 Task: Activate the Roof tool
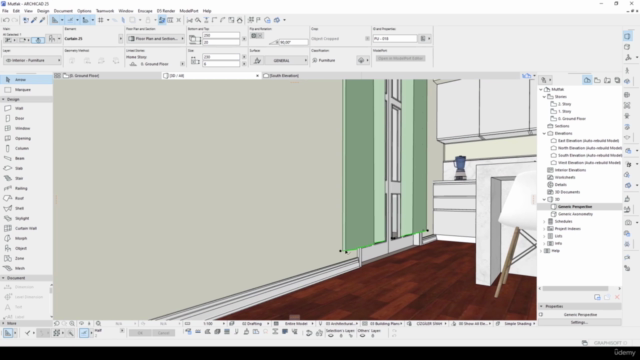pyautogui.click(x=26, y=198)
